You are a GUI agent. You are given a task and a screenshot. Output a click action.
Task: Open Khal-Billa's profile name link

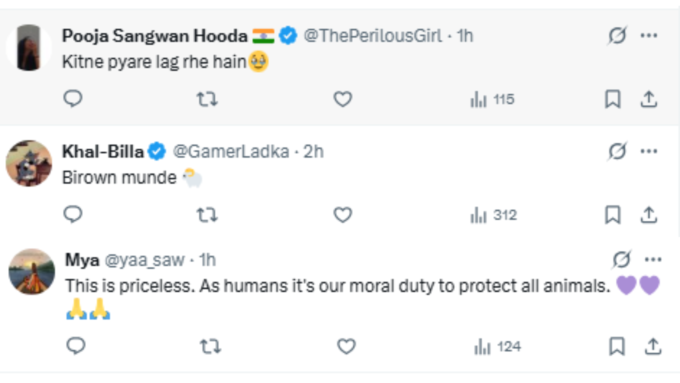pyautogui.click(x=103, y=152)
